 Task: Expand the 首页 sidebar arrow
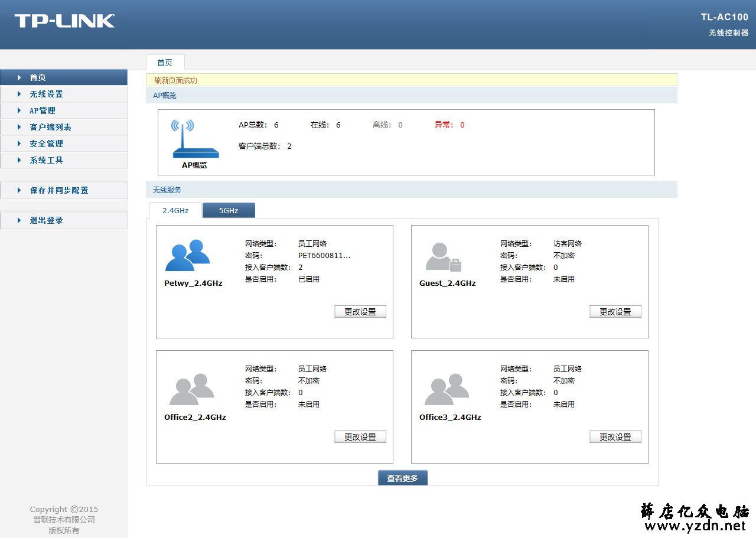19,77
